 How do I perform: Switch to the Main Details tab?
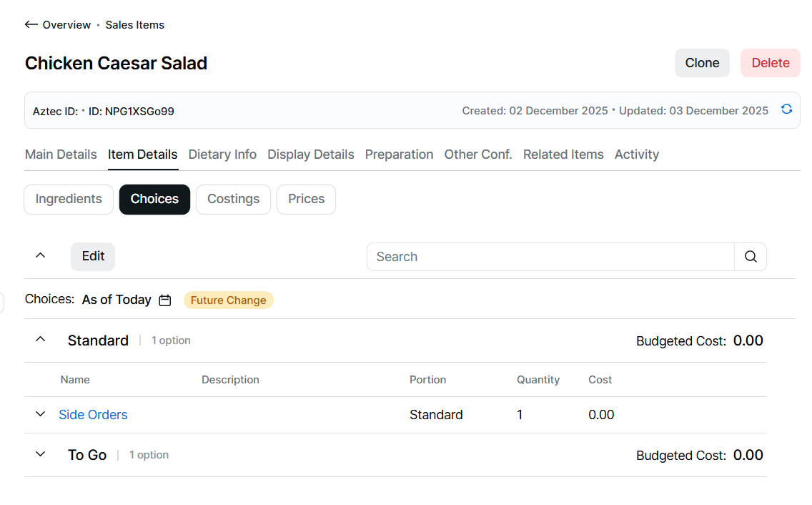click(61, 155)
